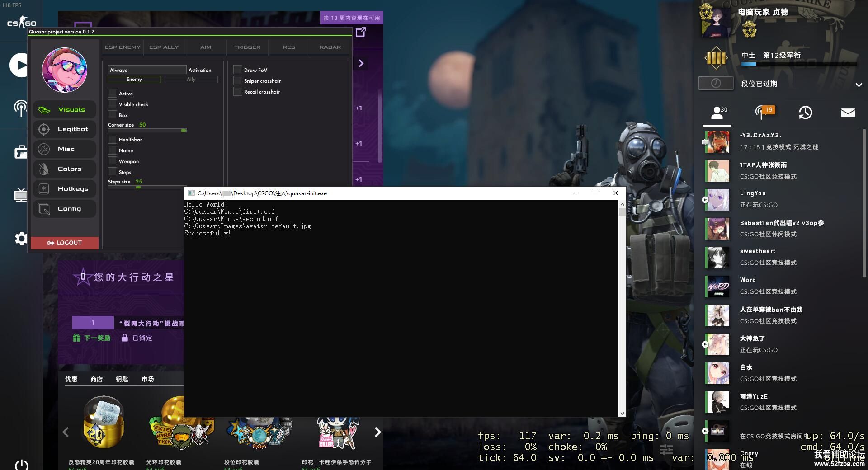Click mission 1 number button

coord(93,323)
